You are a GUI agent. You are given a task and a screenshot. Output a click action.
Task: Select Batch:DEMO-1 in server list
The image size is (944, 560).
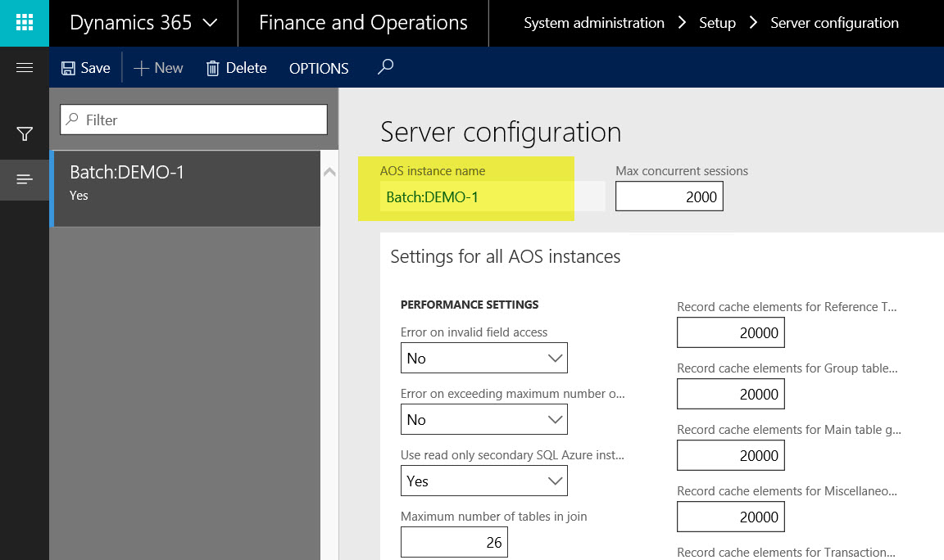[185, 183]
